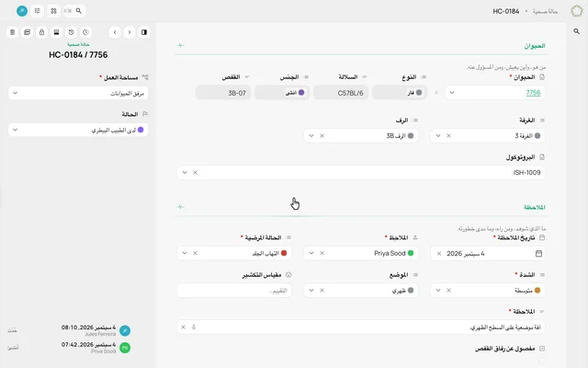
Task: Clear the note text with the X
Action: coord(183,328)
